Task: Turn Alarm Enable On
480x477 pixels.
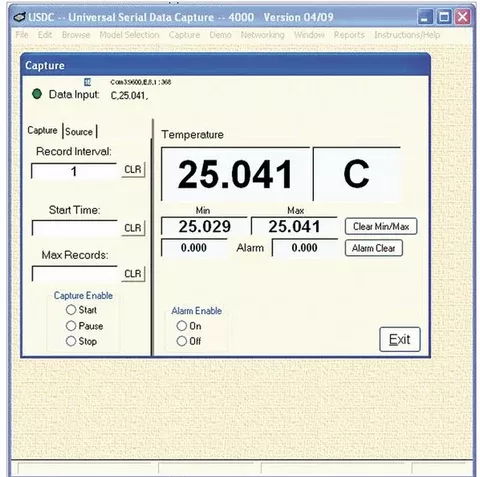Action: coord(182,326)
